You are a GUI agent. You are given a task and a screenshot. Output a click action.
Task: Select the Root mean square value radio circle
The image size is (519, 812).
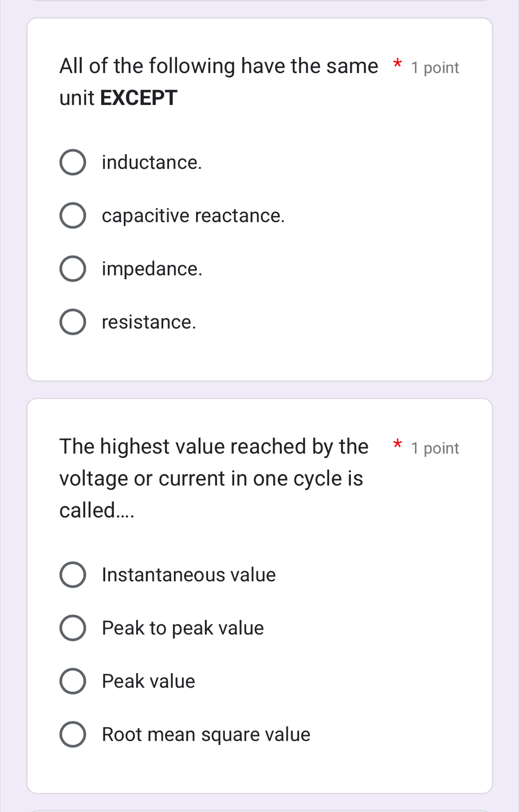[72, 734]
